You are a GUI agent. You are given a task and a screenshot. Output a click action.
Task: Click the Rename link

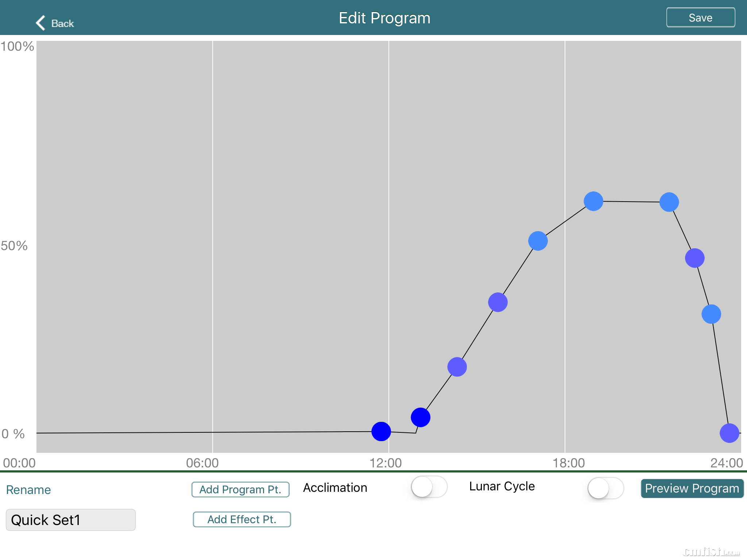click(28, 490)
